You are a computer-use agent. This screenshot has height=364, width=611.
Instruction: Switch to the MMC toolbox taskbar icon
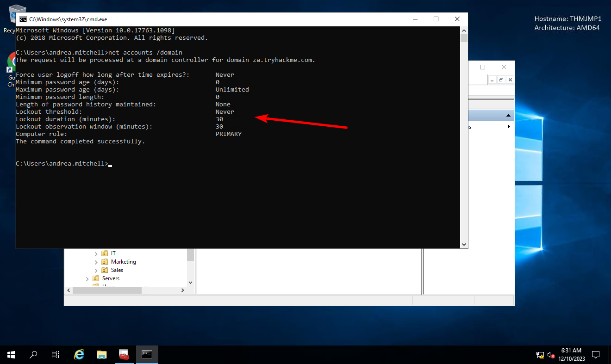pos(124,355)
